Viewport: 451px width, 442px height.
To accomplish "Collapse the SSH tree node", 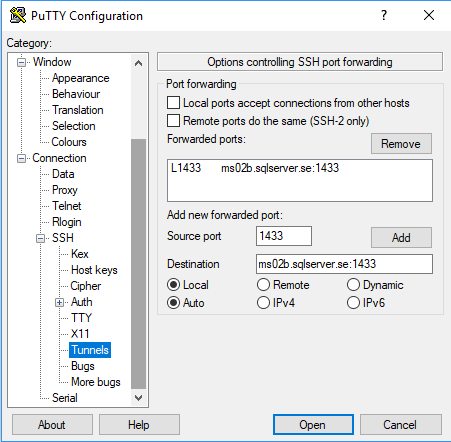I will coord(40,238).
